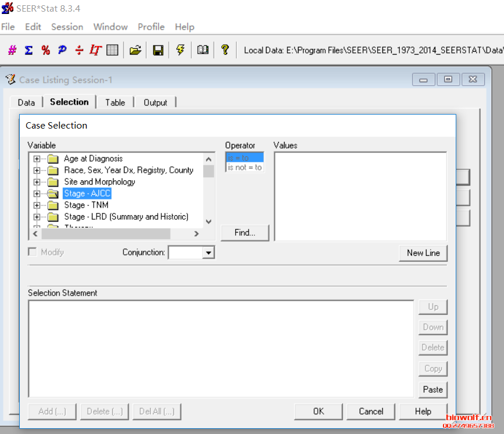Viewport: 504px width, 434px height.
Task: Click the Case Listing Session window icon
Action: [10, 79]
